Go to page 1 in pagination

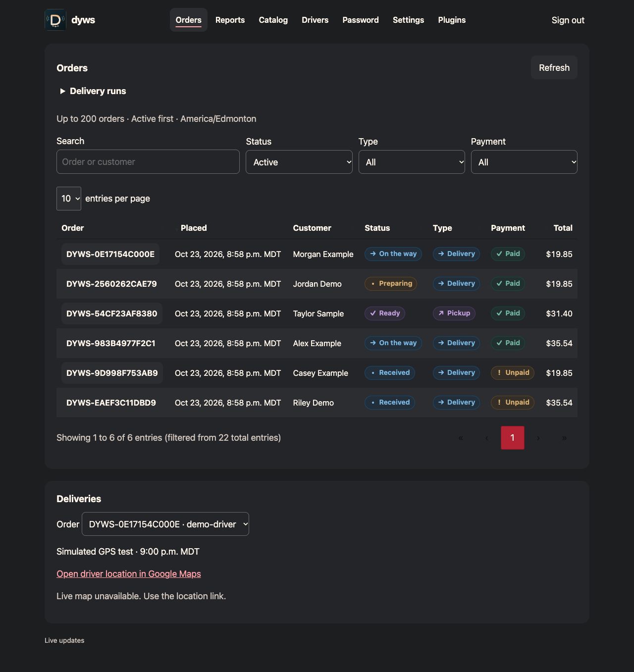click(x=513, y=438)
